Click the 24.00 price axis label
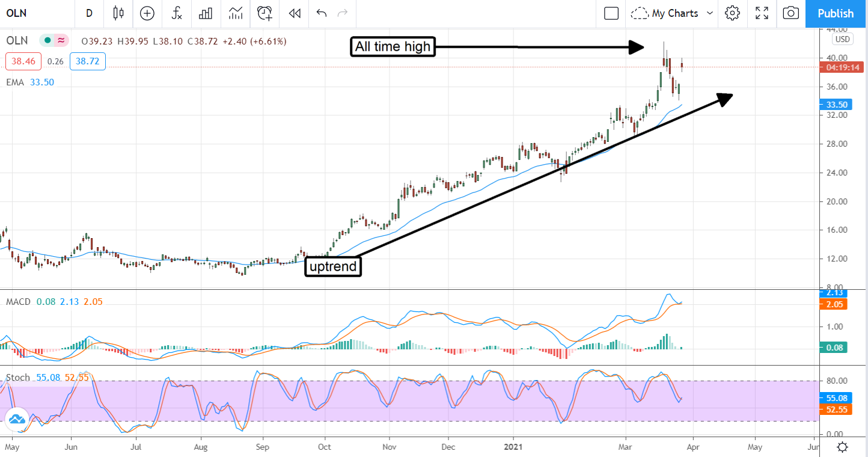Screen dimensions: 868x457 click(x=837, y=173)
